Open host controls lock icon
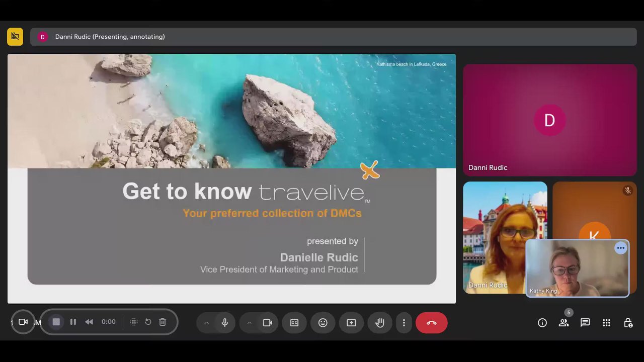This screenshot has width=644, height=362. pyautogui.click(x=628, y=323)
